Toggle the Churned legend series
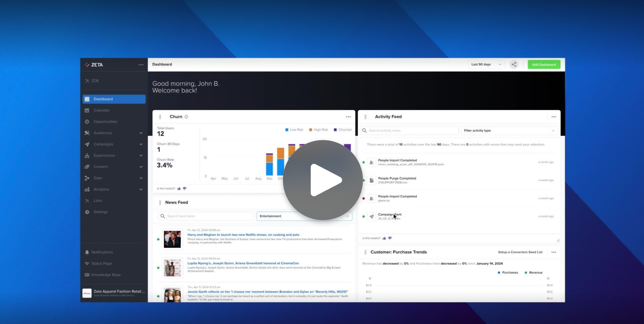Viewport: 644px width, 324px height. [342, 130]
